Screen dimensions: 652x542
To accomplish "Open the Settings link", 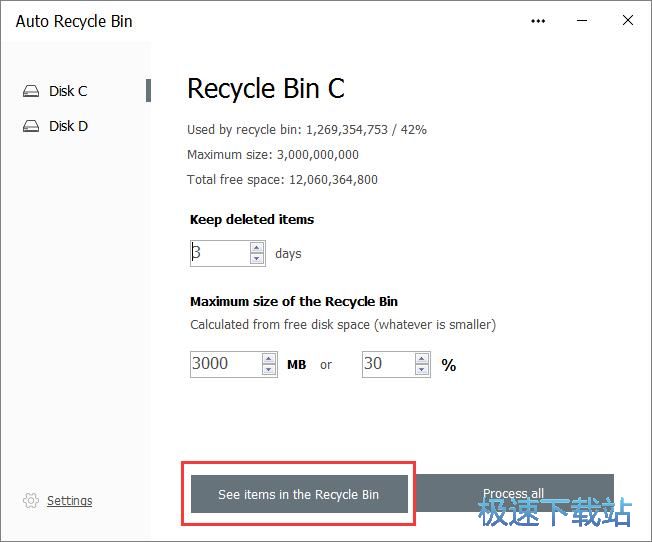I will click(69, 500).
